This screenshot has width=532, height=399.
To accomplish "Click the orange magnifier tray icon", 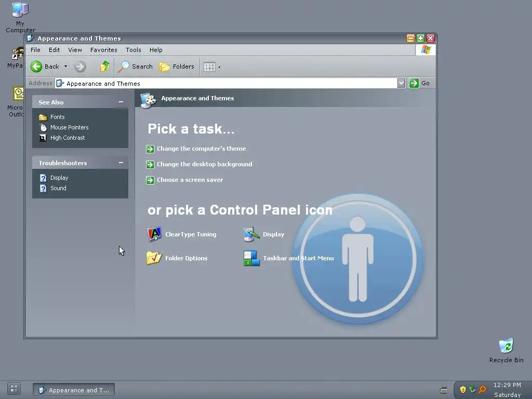I will click(482, 390).
